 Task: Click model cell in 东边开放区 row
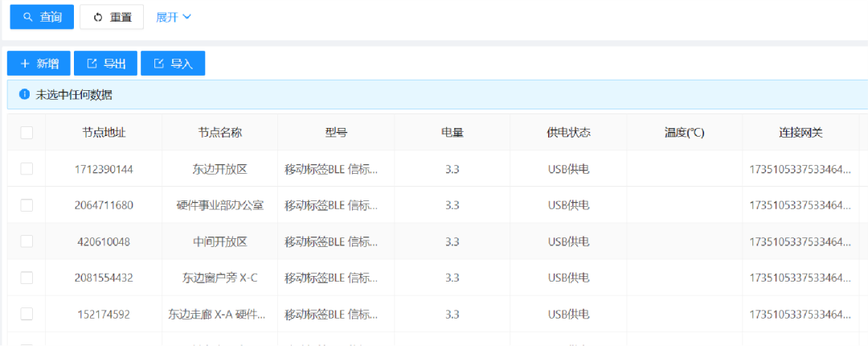[331, 169]
